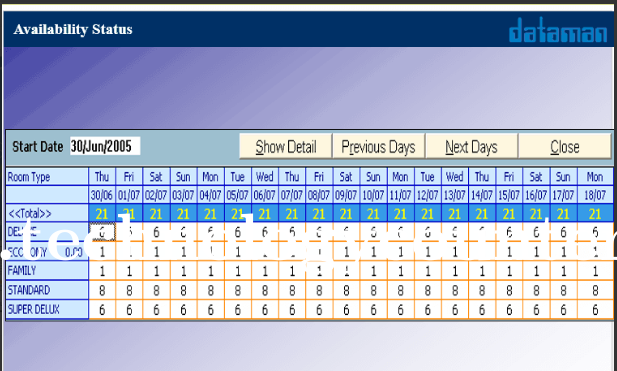Click the 16/07 date column header
Image resolution: width=617 pixels, height=371 pixels.
(x=536, y=195)
